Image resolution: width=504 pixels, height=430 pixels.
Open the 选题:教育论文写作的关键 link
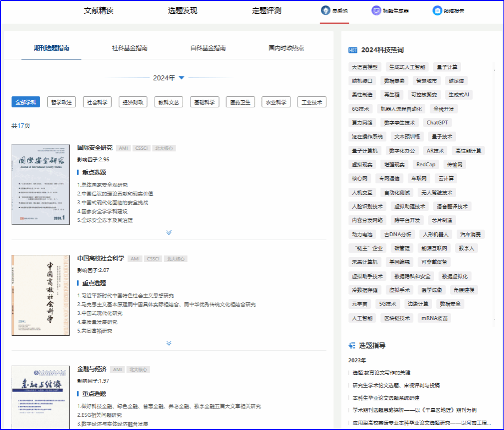point(381,373)
